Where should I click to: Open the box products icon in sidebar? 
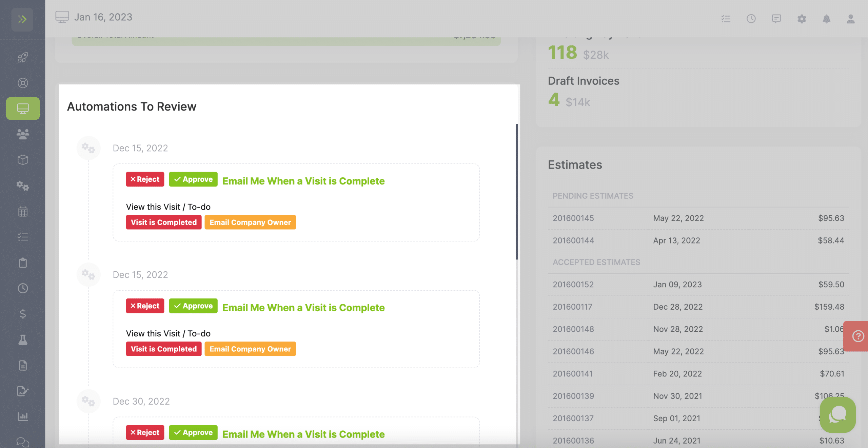tap(23, 160)
